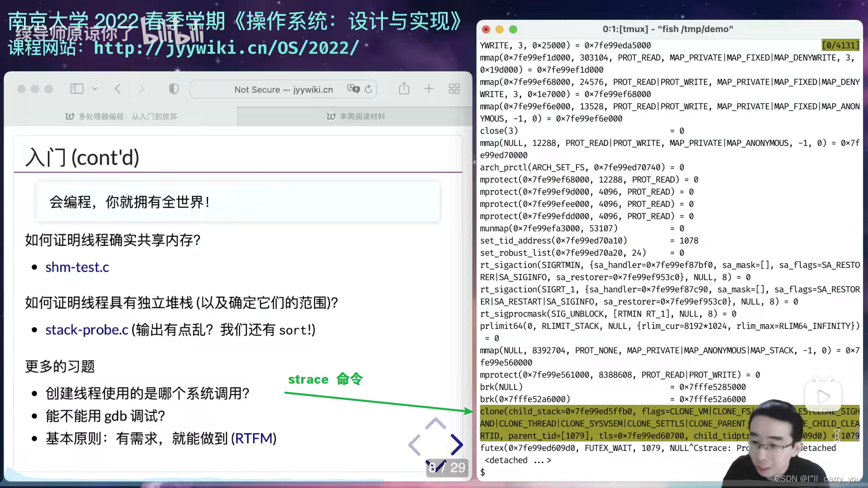This screenshot has height=488, width=868.
Task: Click the slide heading '入门 (cont'd)'
Action: pyautogui.click(x=82, y=158)
